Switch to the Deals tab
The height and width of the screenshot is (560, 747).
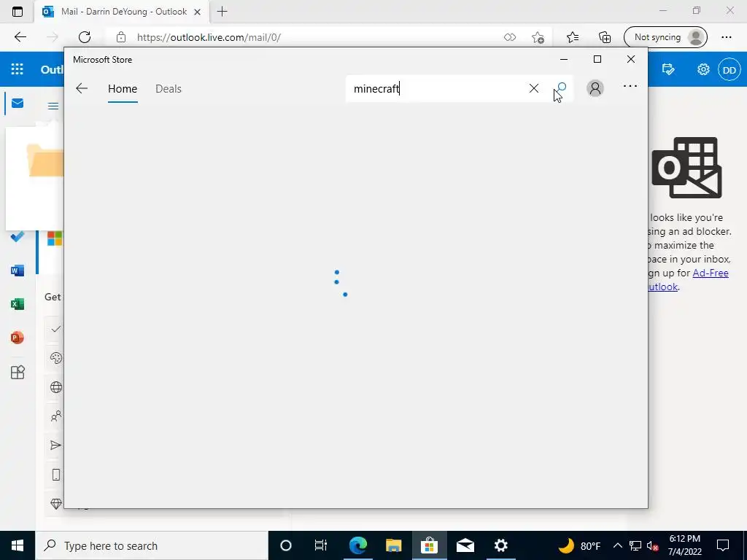[169, 89]
